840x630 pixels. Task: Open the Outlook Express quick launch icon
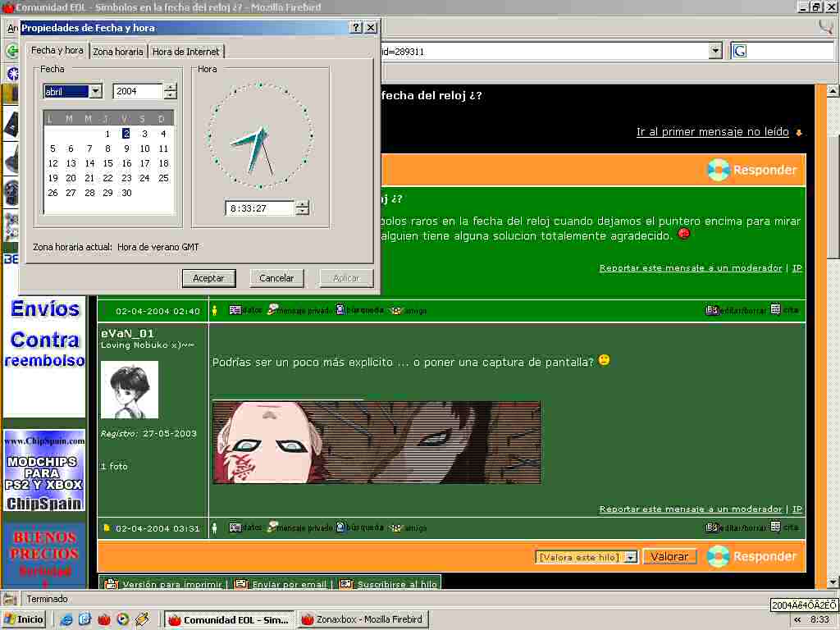tap(85, 619)
